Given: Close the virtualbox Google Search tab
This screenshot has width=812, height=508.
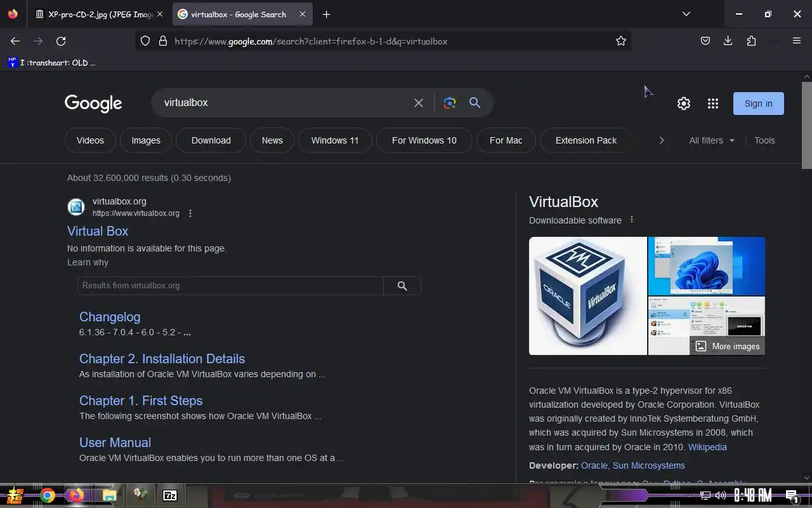Looking at the screenshot, I should pyautogui.click(x=303, y=14).
